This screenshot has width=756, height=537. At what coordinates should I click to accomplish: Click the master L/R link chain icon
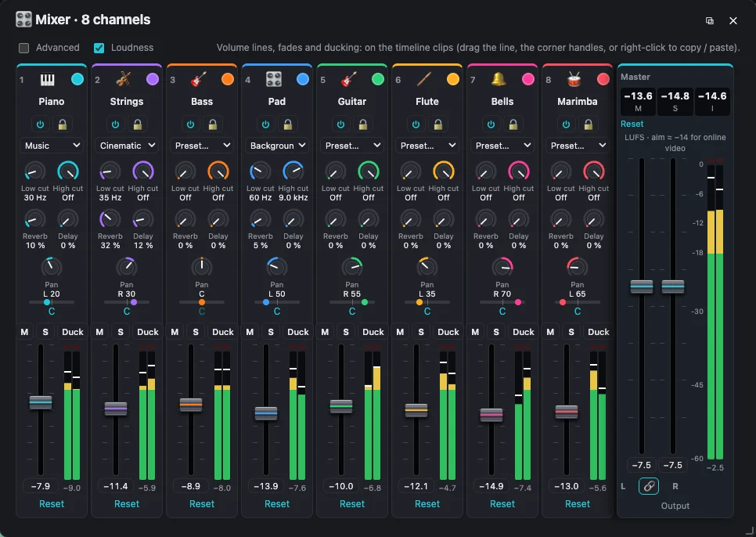[649, 486]
